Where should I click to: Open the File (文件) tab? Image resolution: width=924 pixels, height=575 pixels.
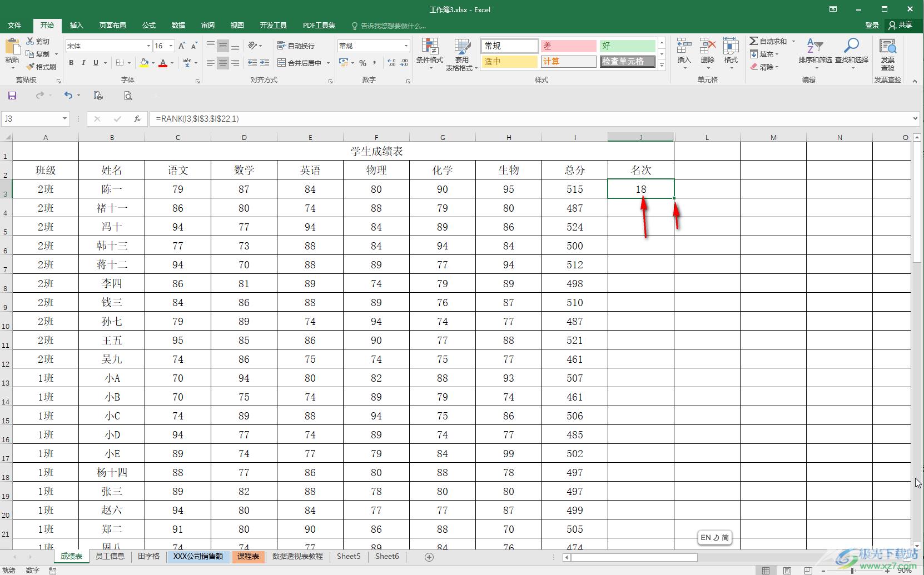click(x=15, y=26)
